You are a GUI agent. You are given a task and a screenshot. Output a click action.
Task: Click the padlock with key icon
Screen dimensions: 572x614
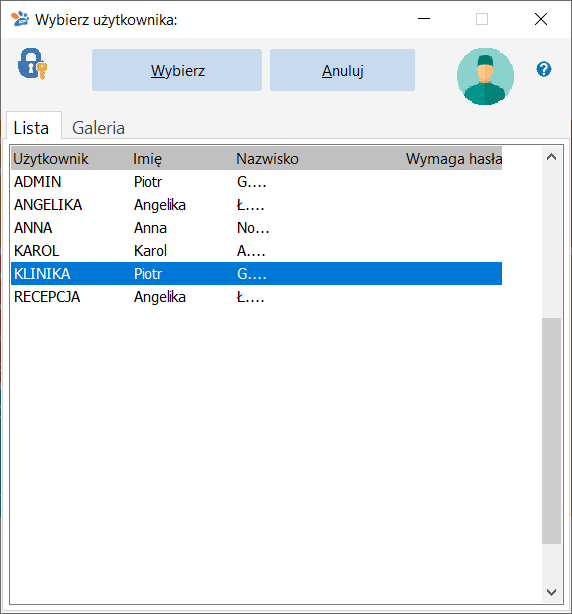(32, 64)
